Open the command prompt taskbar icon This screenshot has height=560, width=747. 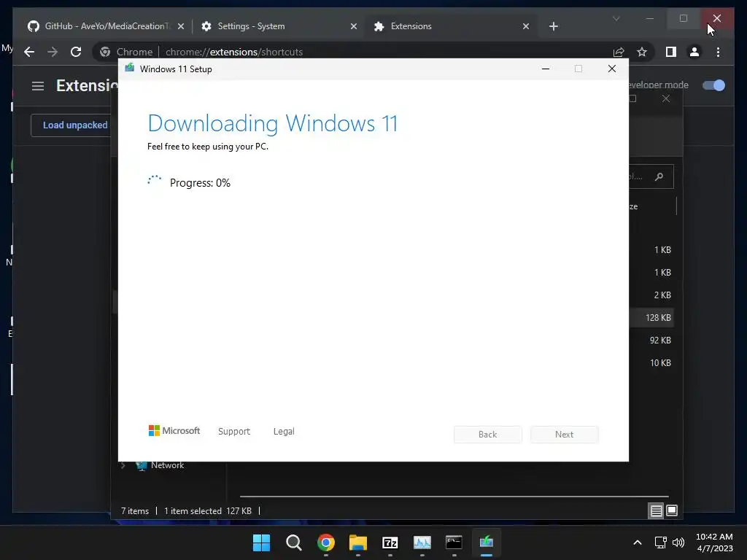pyautogui.click(x=454, y=542)
